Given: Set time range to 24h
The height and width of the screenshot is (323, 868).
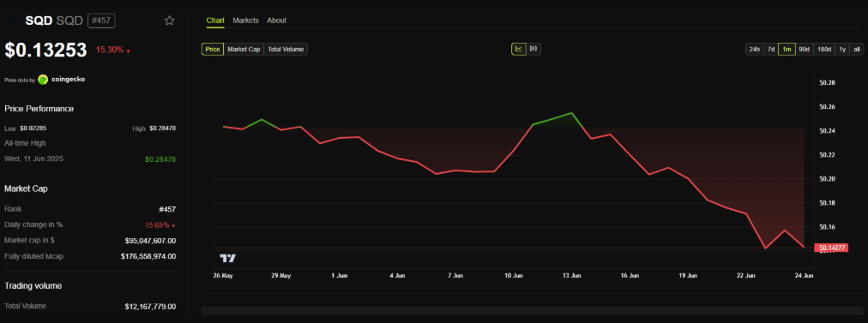Looking at the screenshot, I should pos(755,49).
